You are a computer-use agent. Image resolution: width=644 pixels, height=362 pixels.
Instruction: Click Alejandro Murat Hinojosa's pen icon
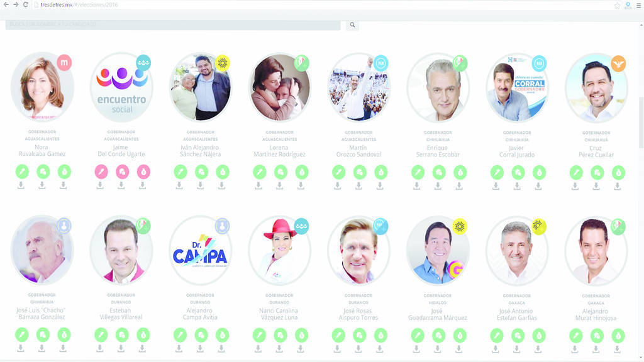(576, 336)
